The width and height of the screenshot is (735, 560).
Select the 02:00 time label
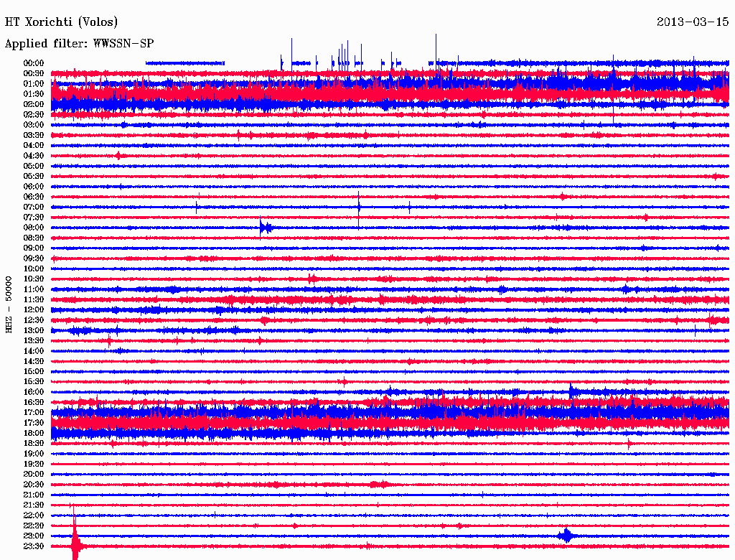[34, 104]
